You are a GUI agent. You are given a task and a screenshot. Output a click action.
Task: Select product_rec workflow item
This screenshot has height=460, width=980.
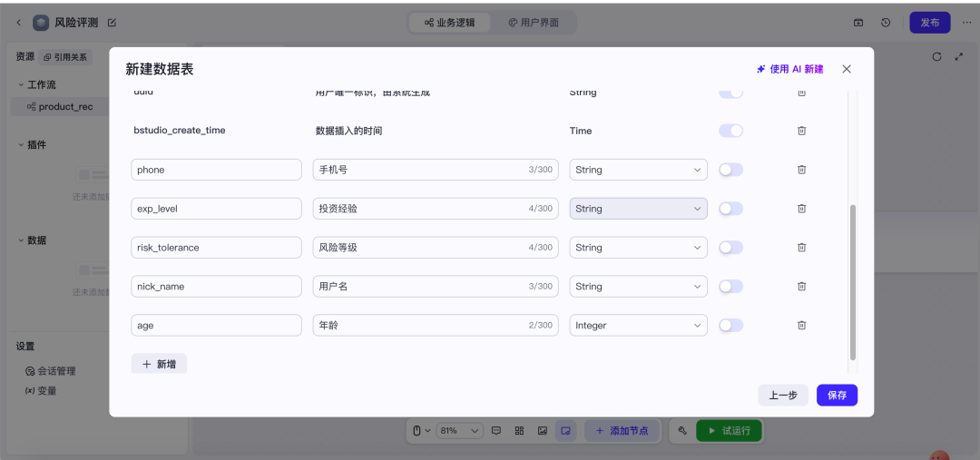point(59,107)
